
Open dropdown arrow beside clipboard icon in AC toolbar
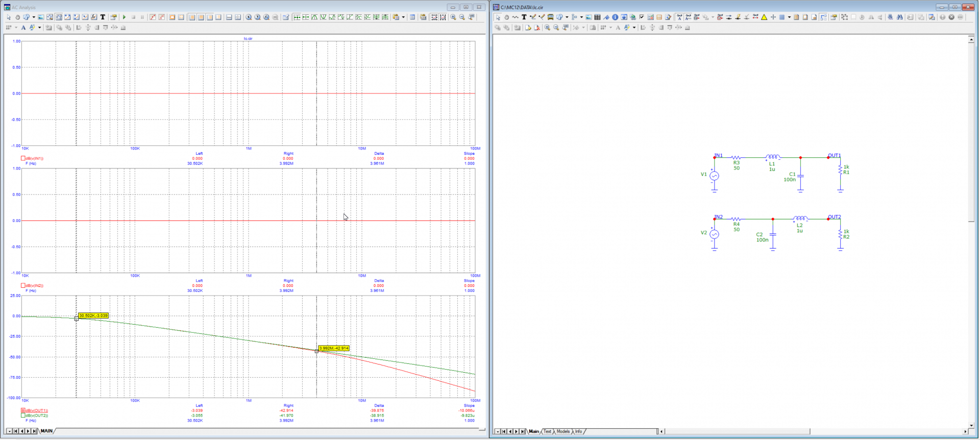[403, 17]
